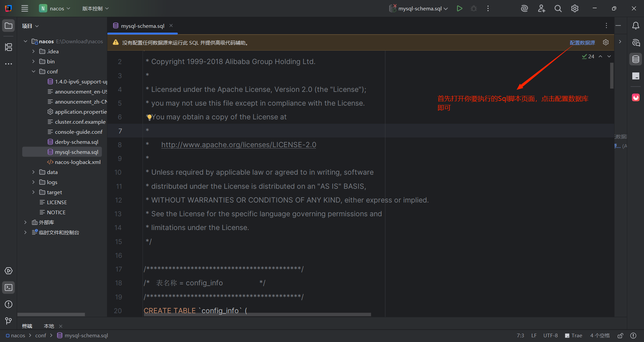
Task: Select nacos-logback.xml file
Action: (74, 162)
